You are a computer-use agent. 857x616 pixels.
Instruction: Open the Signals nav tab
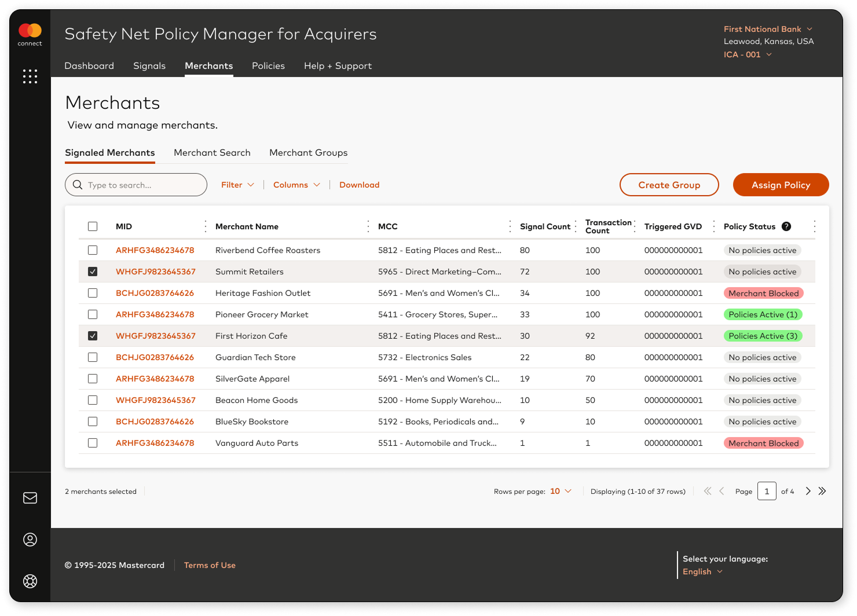[149, 66]
